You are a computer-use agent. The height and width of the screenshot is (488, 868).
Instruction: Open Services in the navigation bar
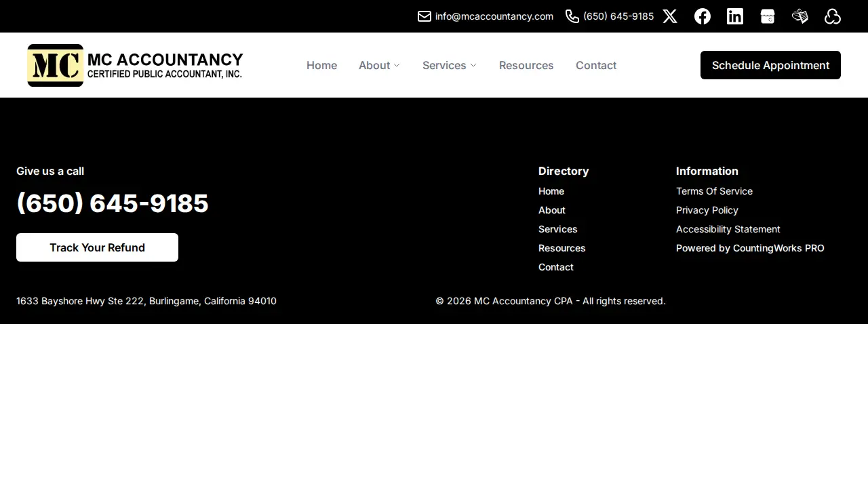tap(444, 65)
